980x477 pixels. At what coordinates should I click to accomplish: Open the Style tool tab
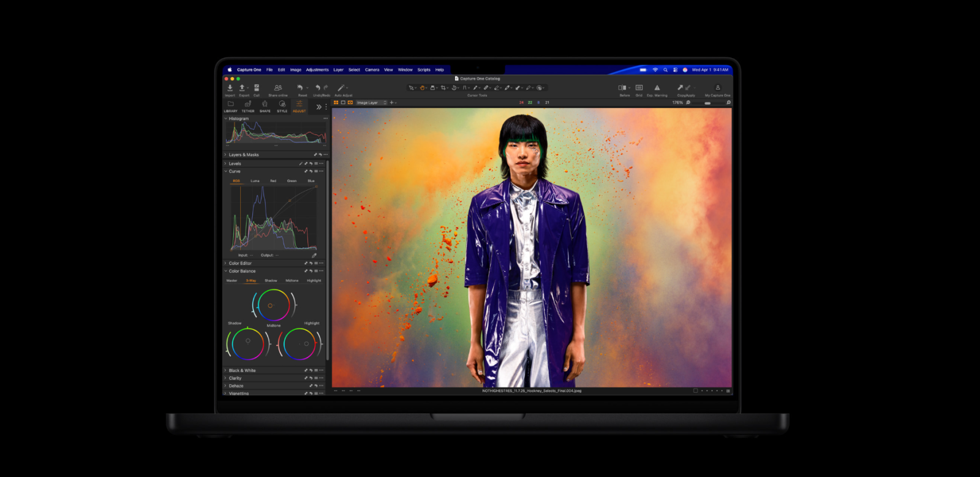point(282,105)
